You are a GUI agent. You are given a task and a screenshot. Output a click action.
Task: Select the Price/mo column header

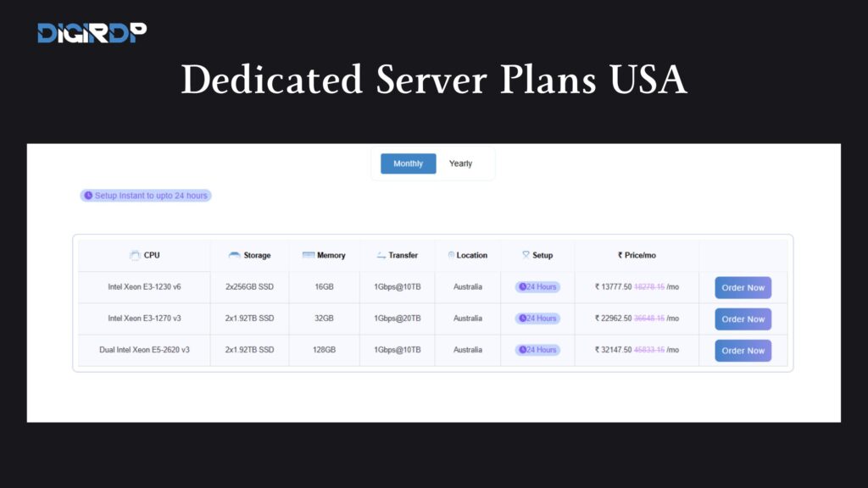pos(637,255)
